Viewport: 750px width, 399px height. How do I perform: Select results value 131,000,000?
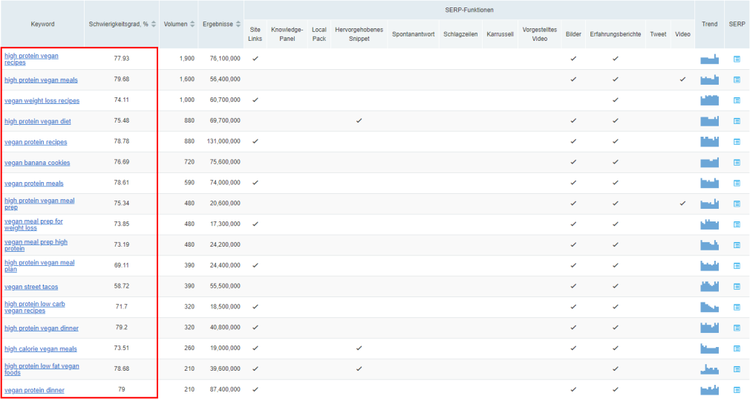tap(224, 141)
